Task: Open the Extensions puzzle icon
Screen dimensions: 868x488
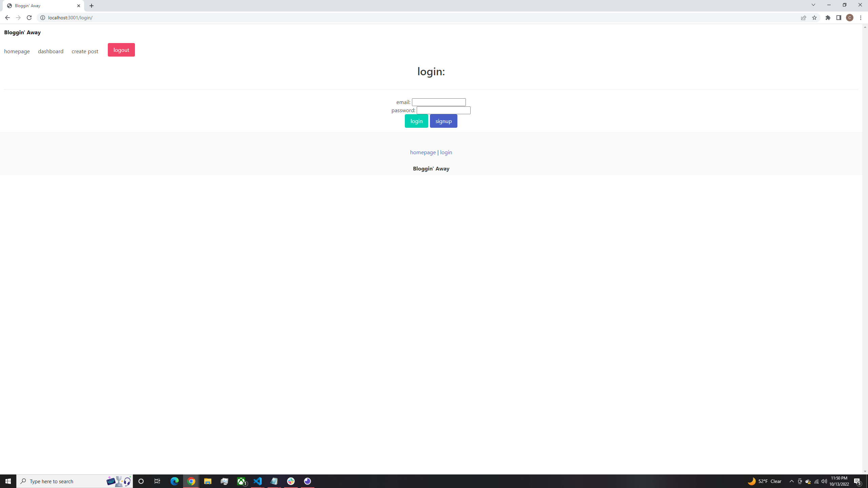Action: pos(828,17)
